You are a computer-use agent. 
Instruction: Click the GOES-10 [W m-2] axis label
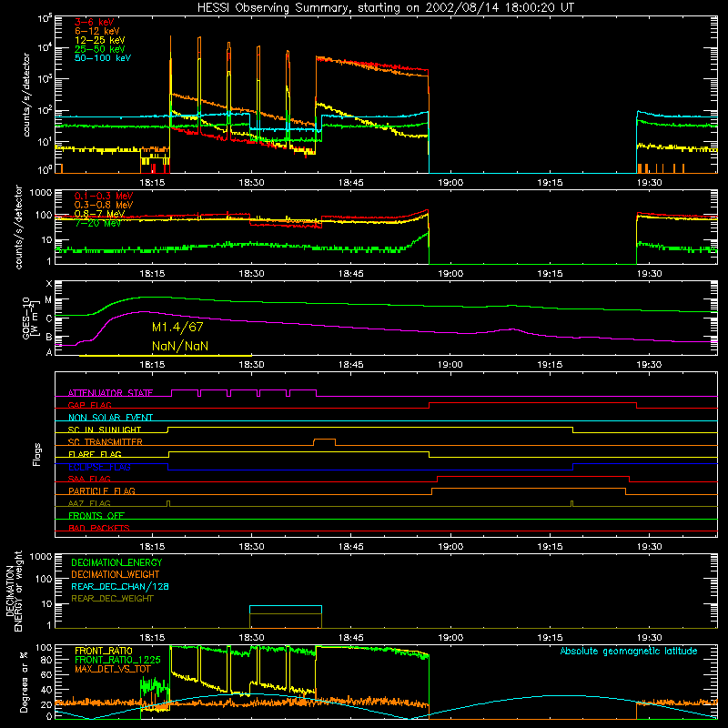(x=30, y=318)
